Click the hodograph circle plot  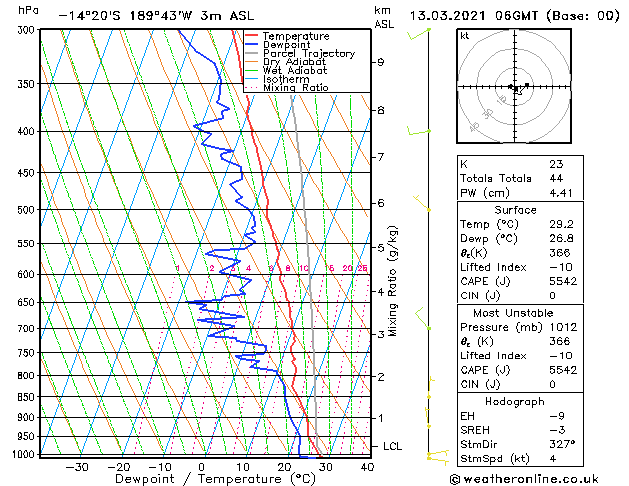516,88
